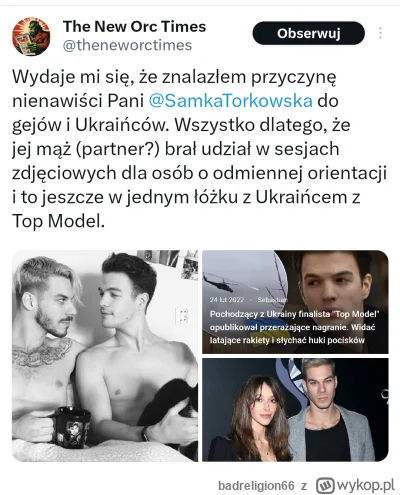Click the wykop.pl watermark text

[366, 485]
